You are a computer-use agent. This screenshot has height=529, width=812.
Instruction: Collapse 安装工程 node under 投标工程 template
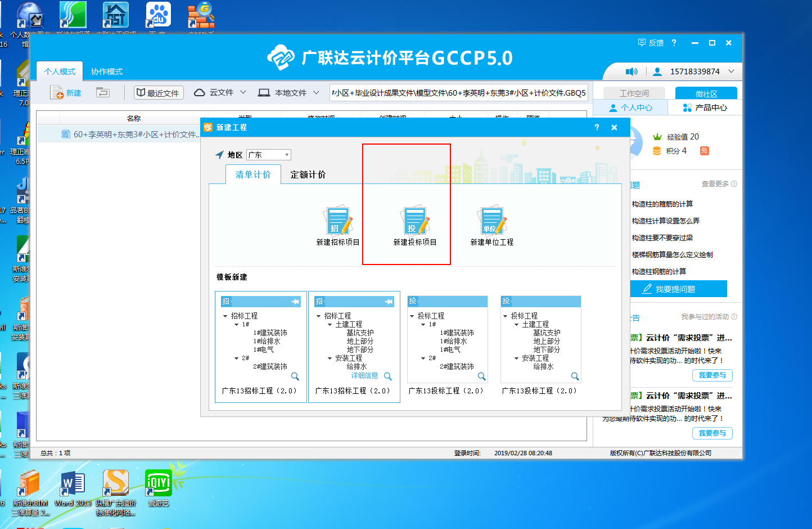click(517, 358)
